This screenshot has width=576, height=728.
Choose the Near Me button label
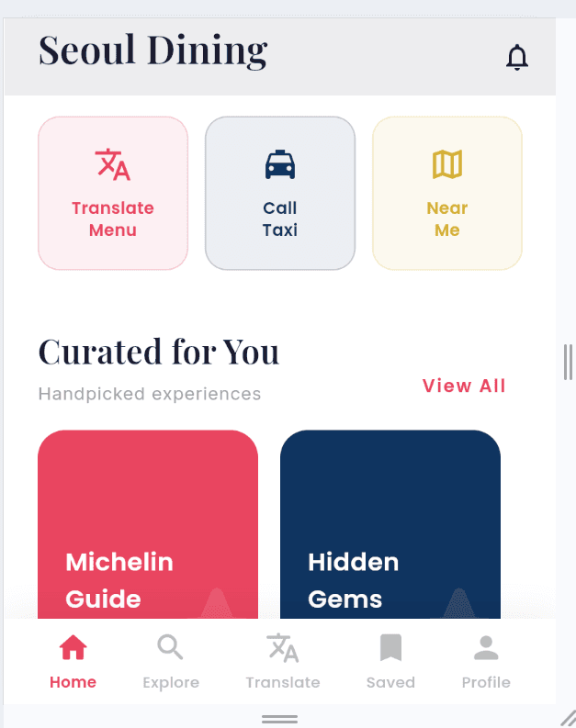[447, 219]
